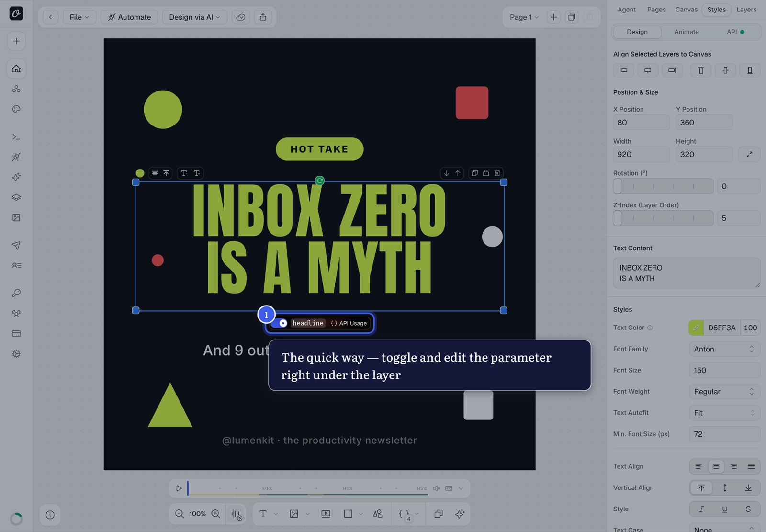Open the credit card billing icon in the sidebar
Screen dimensions: 766x532
coord(16,333)
